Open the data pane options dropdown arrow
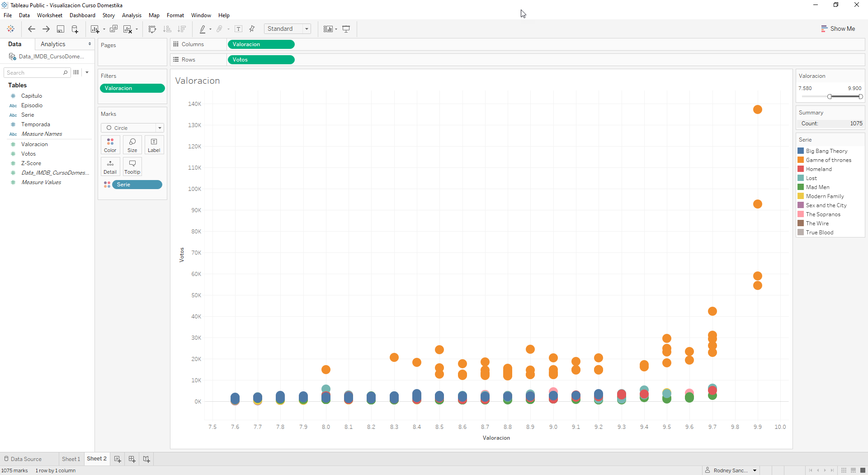 click(x=87, y=72)
